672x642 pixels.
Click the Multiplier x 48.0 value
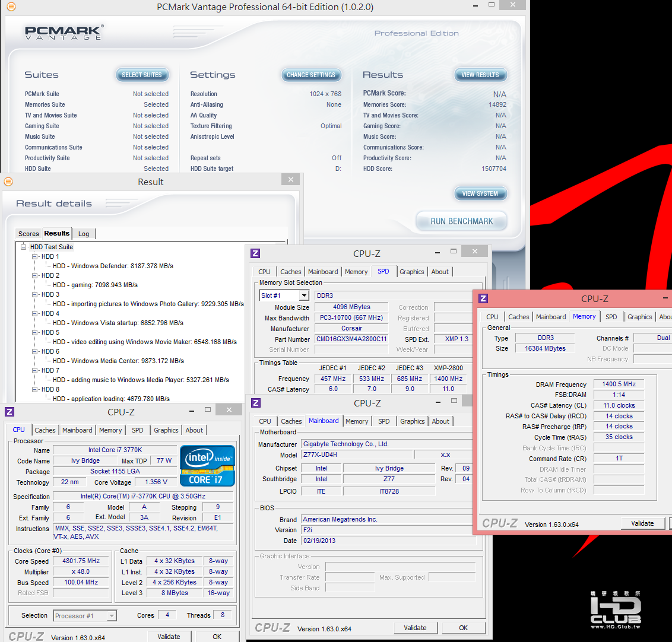[81, 571]
